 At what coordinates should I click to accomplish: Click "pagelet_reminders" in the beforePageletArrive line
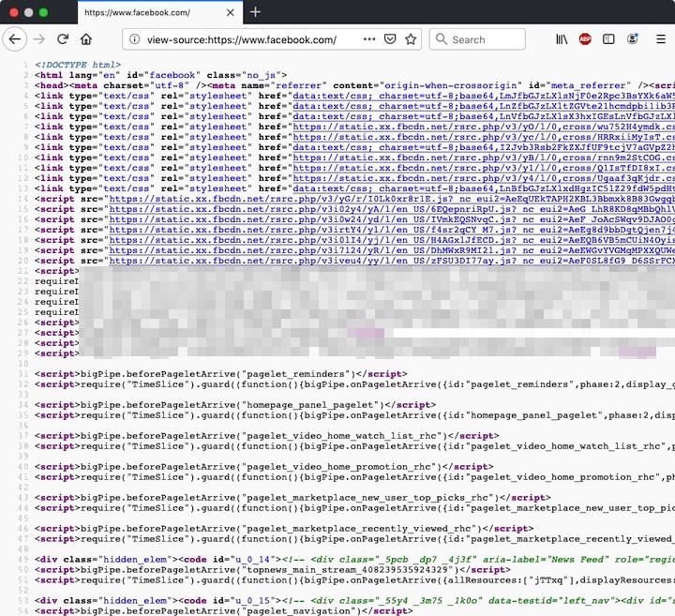[295, 374]
